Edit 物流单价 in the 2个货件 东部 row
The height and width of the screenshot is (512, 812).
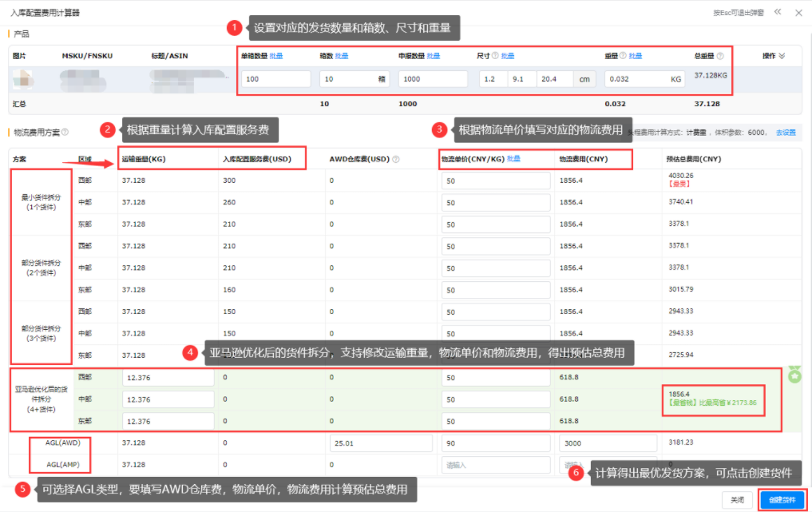coord(496,290)
